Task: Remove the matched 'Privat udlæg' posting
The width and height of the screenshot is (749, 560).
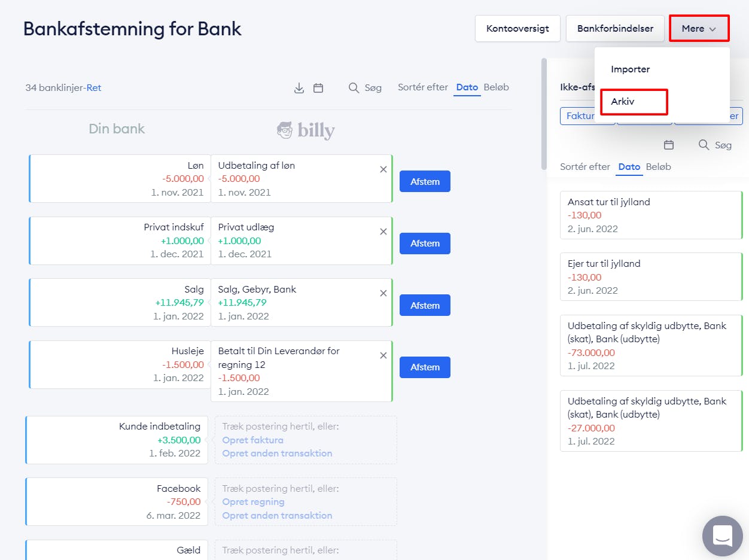Action: point(383,232)
